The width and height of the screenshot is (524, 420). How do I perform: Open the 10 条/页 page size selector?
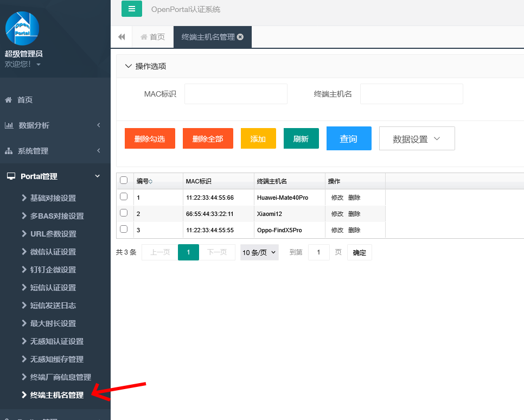pyautogui.click(x=259, y=252)
